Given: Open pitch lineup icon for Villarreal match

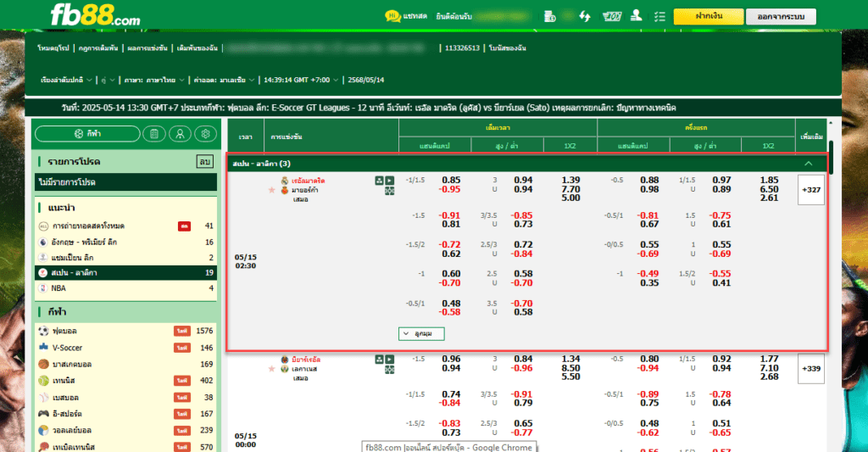Looking at the screenshot, I should [x=390, y=370].
